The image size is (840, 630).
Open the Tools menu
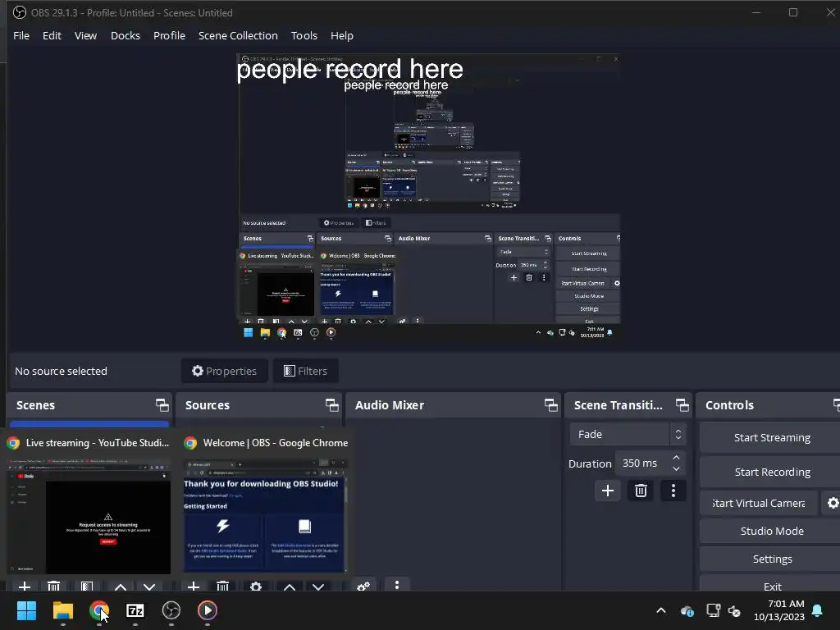click(304, 35)
